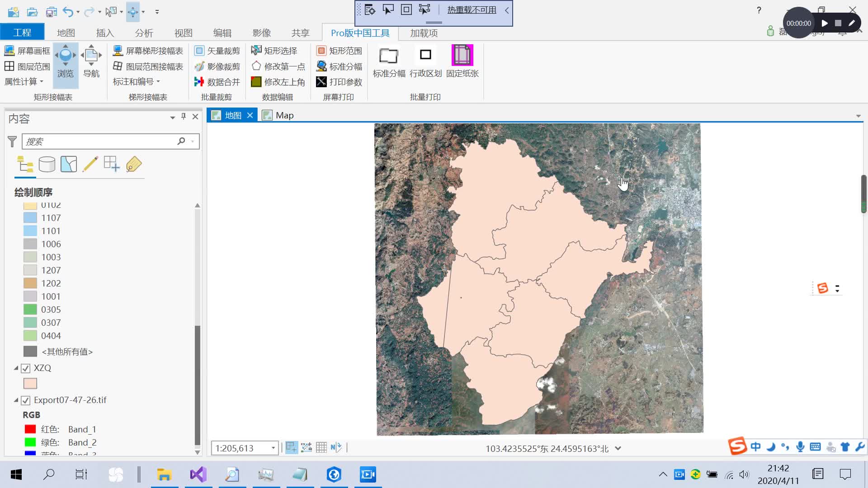
Task: Pin the 内容 pane
Action: coord(184,117)
